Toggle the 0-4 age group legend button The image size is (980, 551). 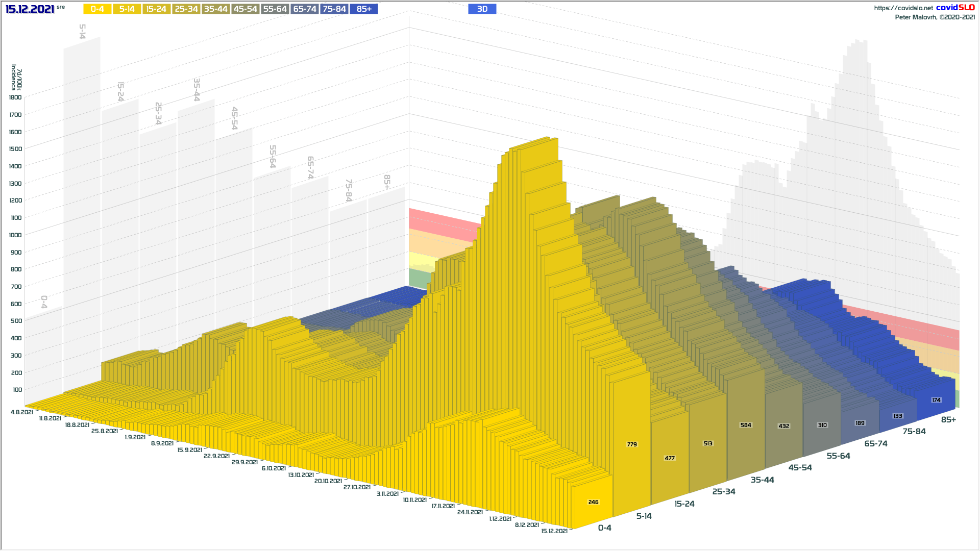point(97,9)
